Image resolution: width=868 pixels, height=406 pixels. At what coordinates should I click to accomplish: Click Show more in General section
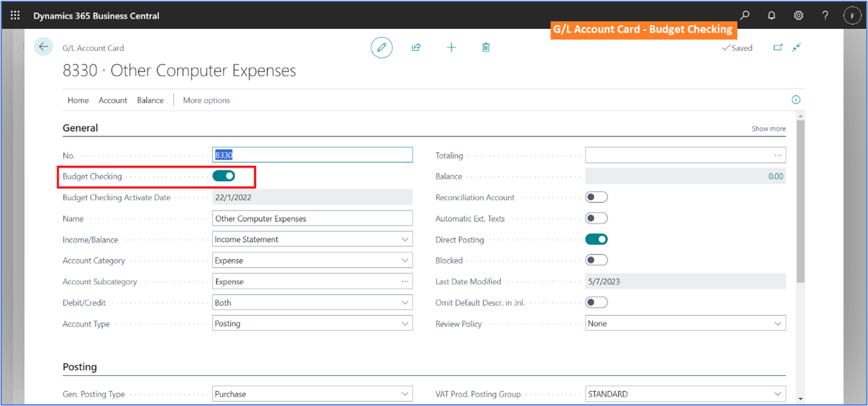pos(769,128)
